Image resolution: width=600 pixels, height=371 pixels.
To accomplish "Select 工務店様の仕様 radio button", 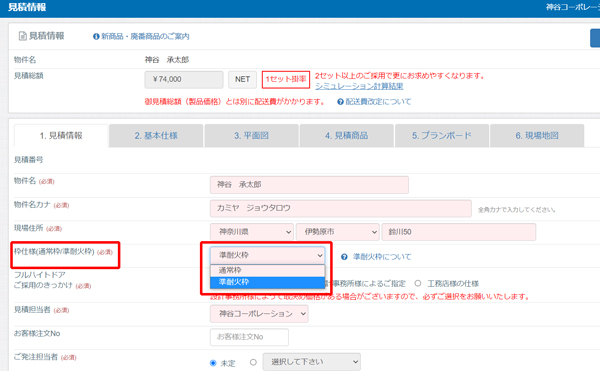I will click(418, 283).
